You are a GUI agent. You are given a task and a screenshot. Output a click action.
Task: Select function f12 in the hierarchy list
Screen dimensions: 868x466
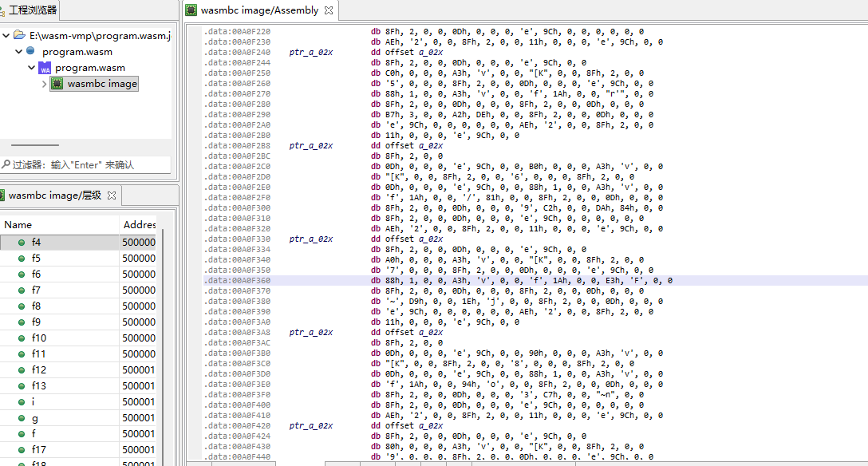point(77,369)
